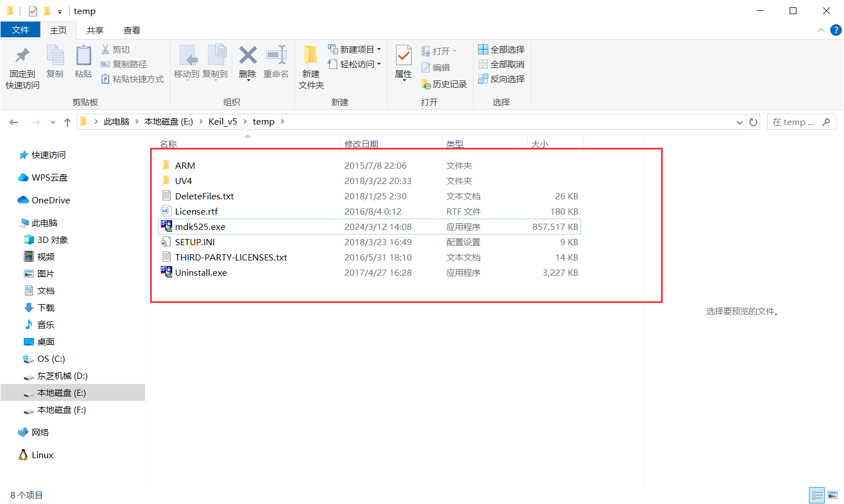The width and height of the screenshot is (844, 504).
Task: Sort by Type (类型) column header
Action: tap(454, 144)
